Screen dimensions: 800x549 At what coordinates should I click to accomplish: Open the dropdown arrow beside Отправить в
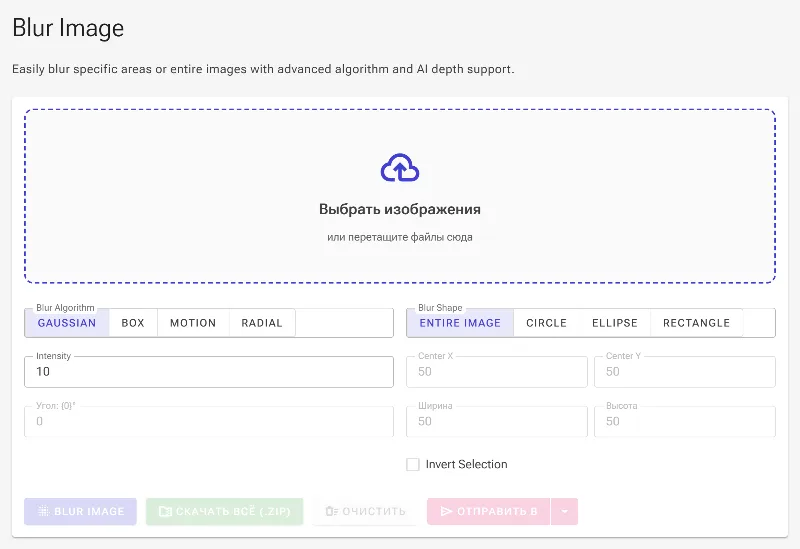click(564, 511)
